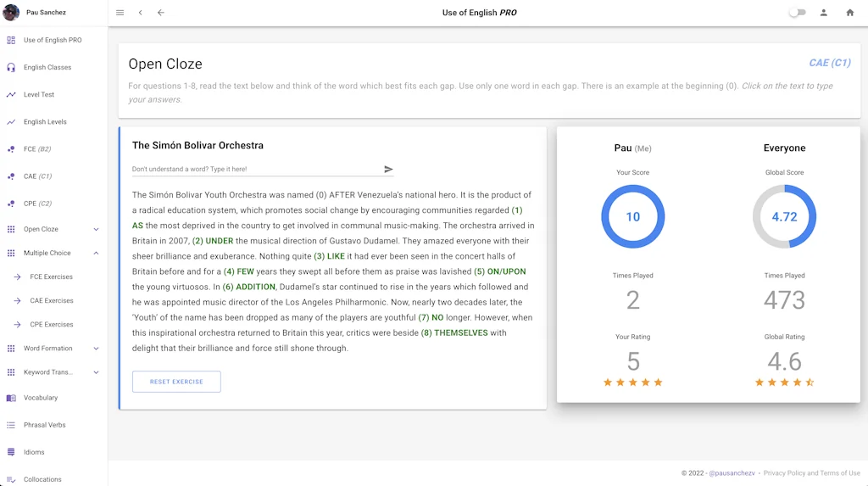Click the Your Score progress ring
The width and height of the screenshot is (868, 486).
click(632, 216)
